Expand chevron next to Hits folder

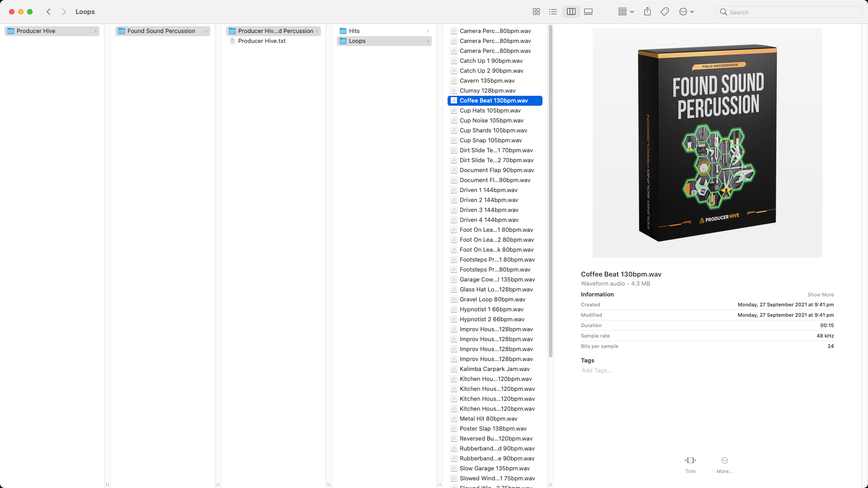pyautogui.click(x=428, y=31)
